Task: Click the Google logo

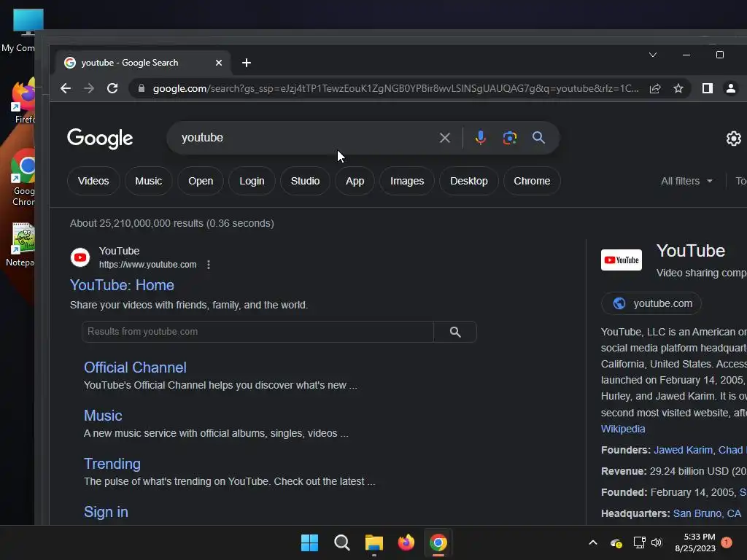Action: tap(100, 139)
